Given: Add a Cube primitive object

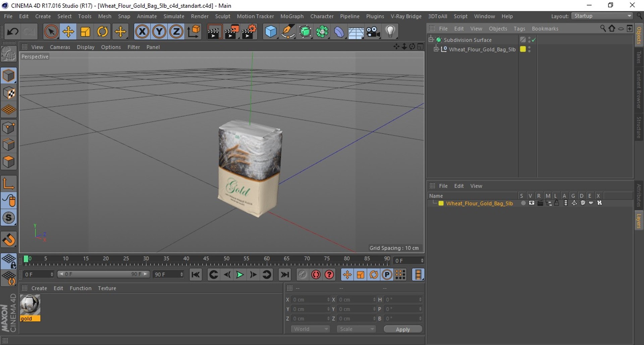Looking at the screenshot, I should 271,32.
